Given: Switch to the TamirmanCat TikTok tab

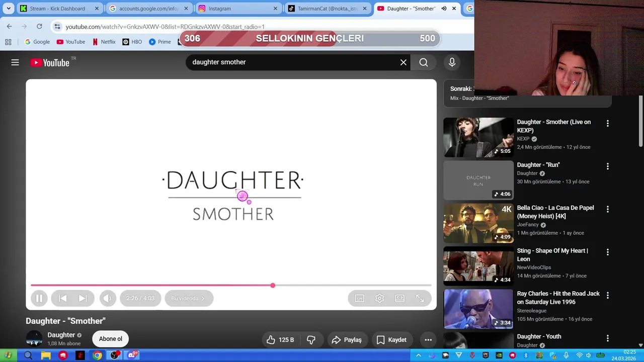Looking at the screenshot, I should coord(327,9).
